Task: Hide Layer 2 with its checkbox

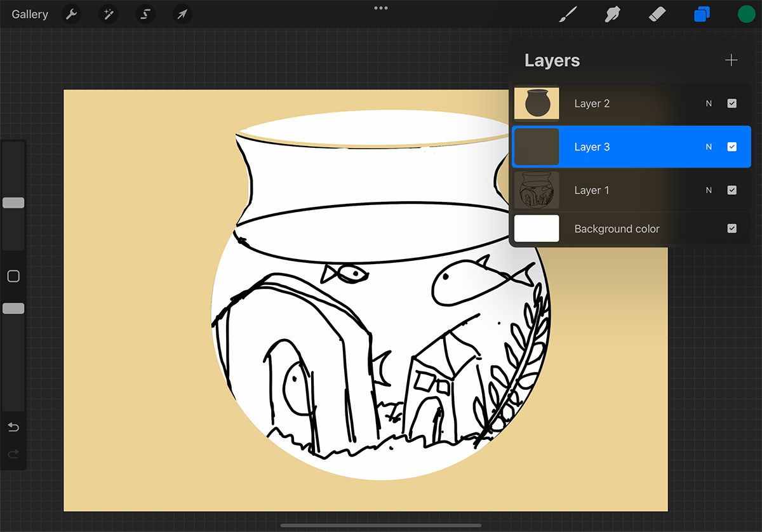Action: (732, 103)
